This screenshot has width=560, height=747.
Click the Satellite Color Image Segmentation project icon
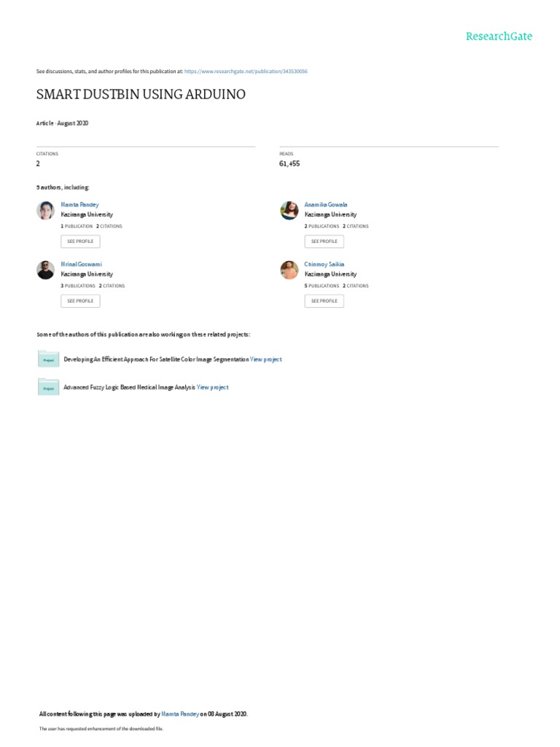tap(49, 359)
